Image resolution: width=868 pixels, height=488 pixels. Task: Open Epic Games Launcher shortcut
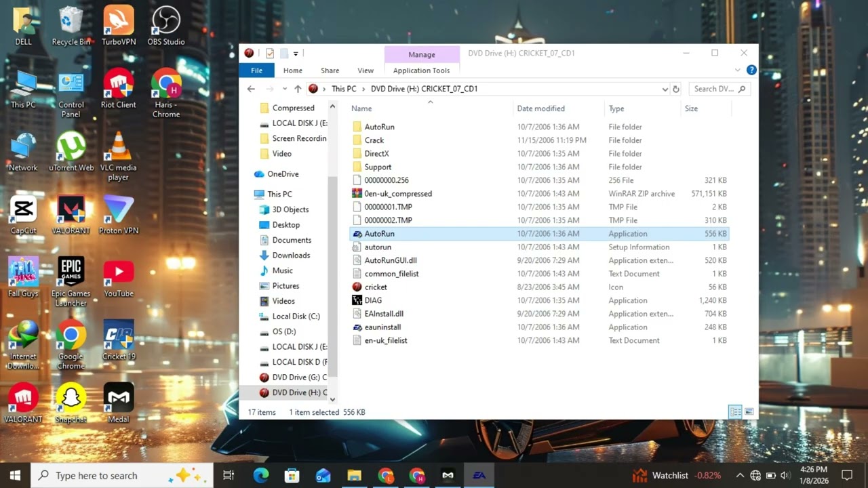[x=71, y=283]
